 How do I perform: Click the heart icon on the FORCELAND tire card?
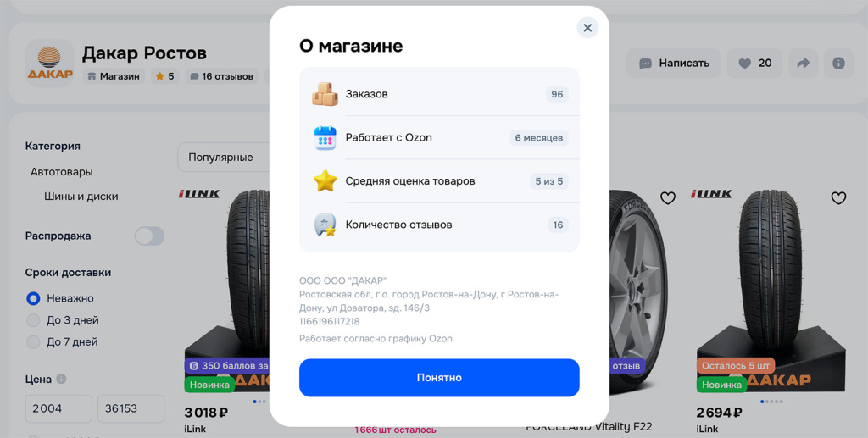[x=668, y=197]
